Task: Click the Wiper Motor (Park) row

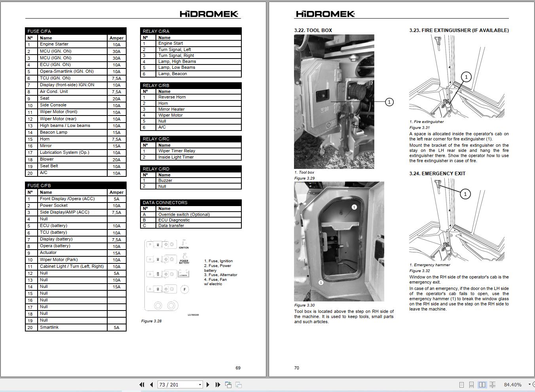Action: point(76,259)
